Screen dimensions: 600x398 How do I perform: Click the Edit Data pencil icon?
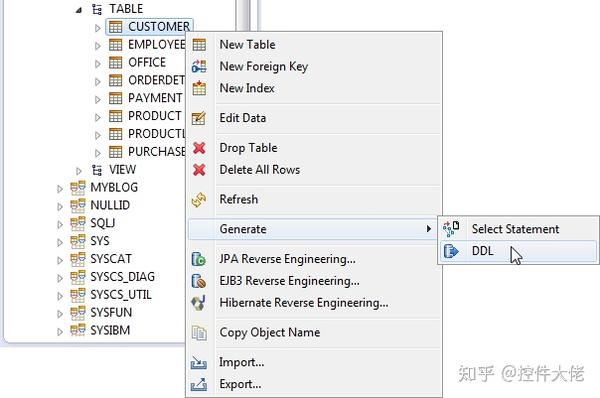(199, 118)
